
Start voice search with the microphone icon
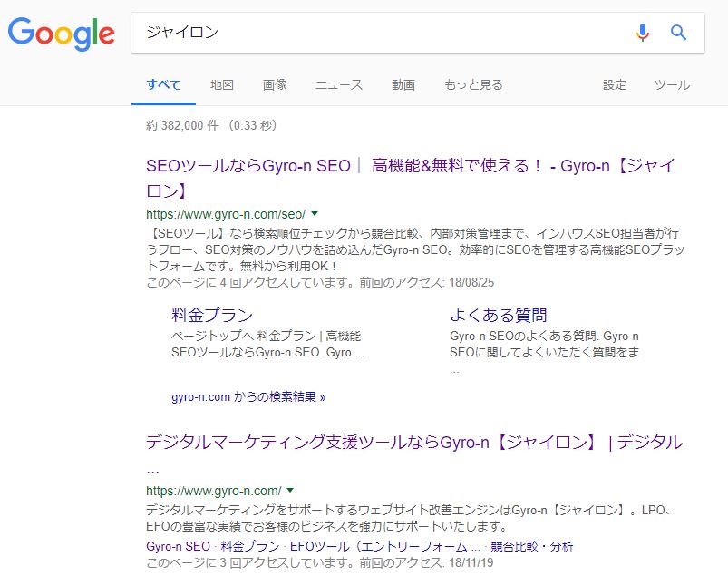click(x=643, y=33)
